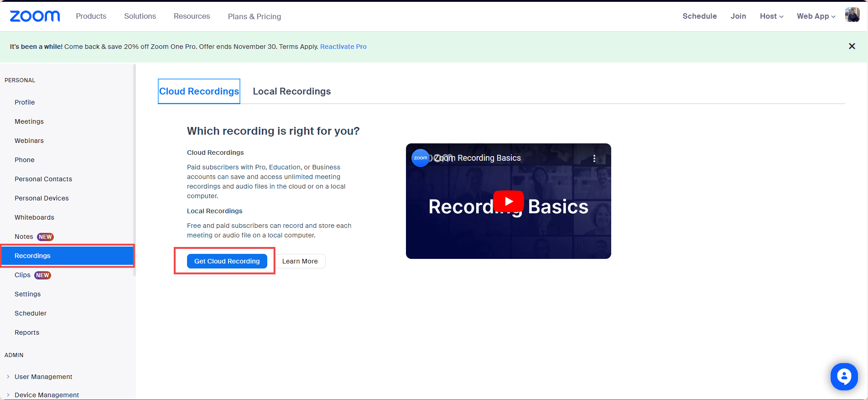This screenshot has height=400, width=868.
Task: Expand the Host dropdown
Action: (x=771, y=16)
